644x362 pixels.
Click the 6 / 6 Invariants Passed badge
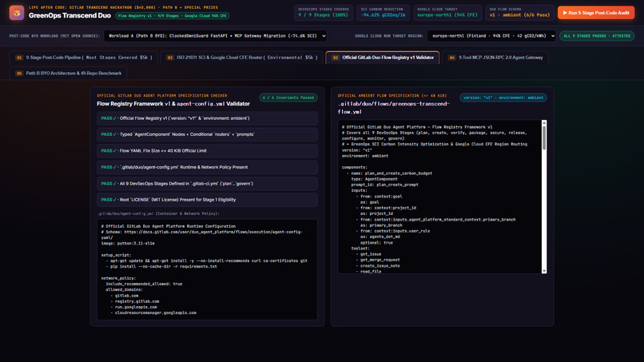288,97
